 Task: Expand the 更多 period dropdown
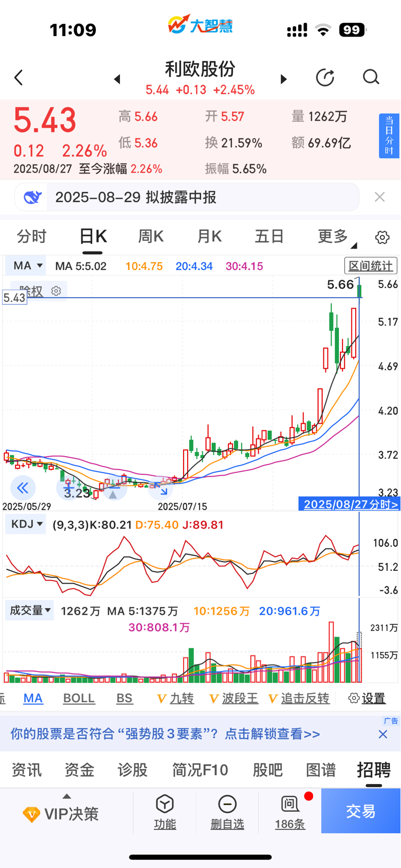coord(336,237)
